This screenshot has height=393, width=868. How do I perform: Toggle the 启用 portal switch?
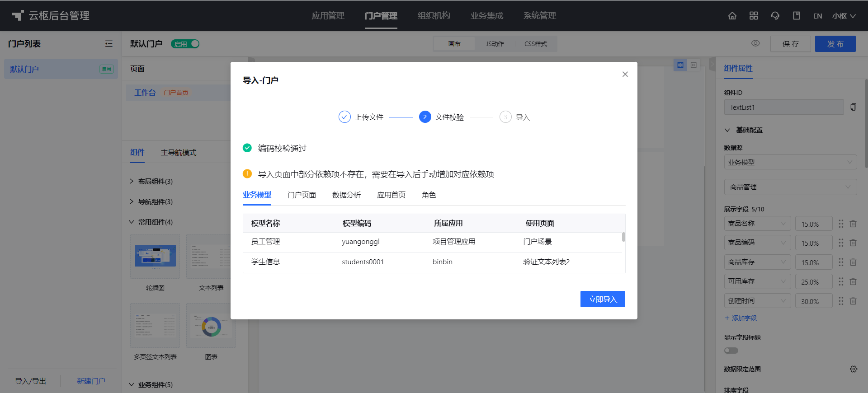tap(185, 44)
